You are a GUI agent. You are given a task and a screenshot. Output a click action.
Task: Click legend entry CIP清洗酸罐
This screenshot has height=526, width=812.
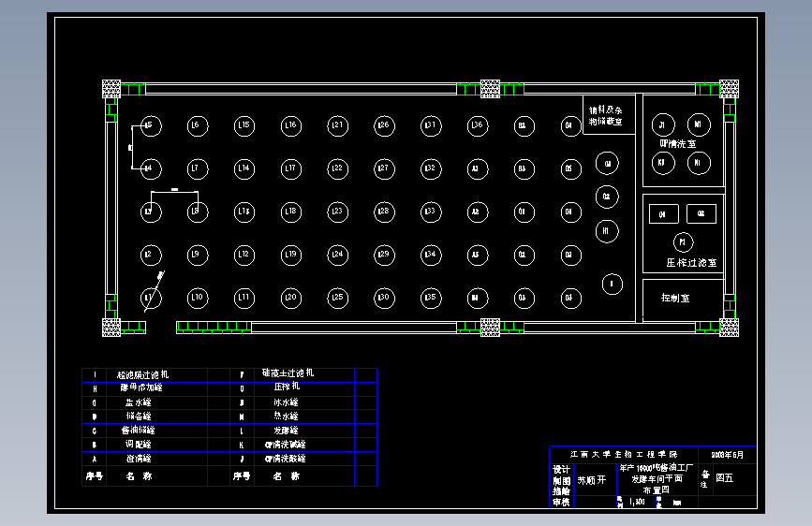pyautogui.click(x=286, y=459)
